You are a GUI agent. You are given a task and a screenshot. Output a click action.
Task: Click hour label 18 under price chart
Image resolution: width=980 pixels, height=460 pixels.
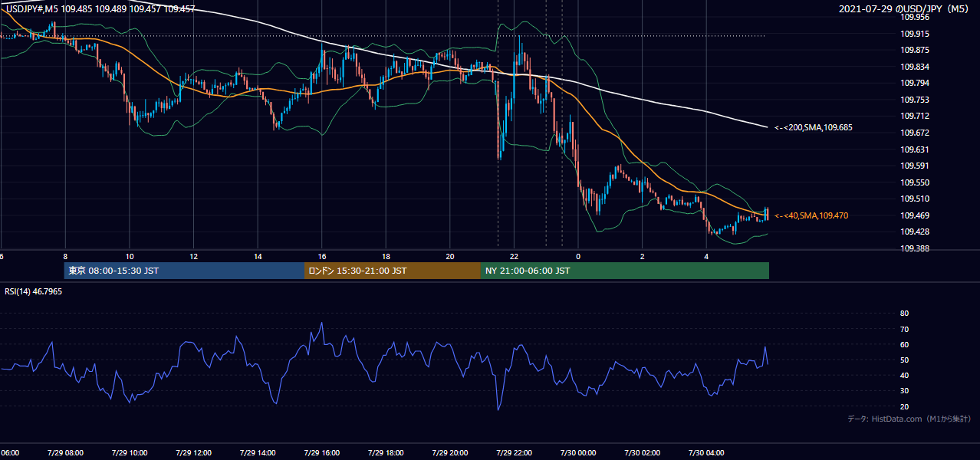(x=386, y=257)
